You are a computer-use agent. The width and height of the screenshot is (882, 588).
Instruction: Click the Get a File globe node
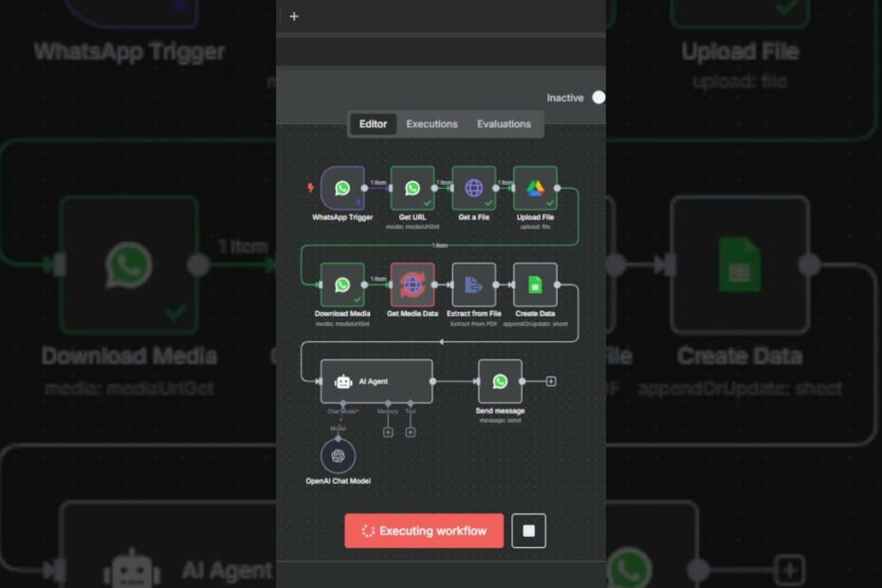pos(473,188)
